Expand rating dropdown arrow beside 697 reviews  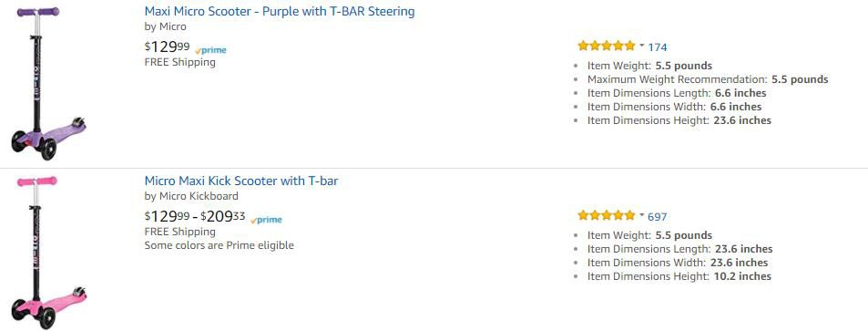tap(641, 214)
